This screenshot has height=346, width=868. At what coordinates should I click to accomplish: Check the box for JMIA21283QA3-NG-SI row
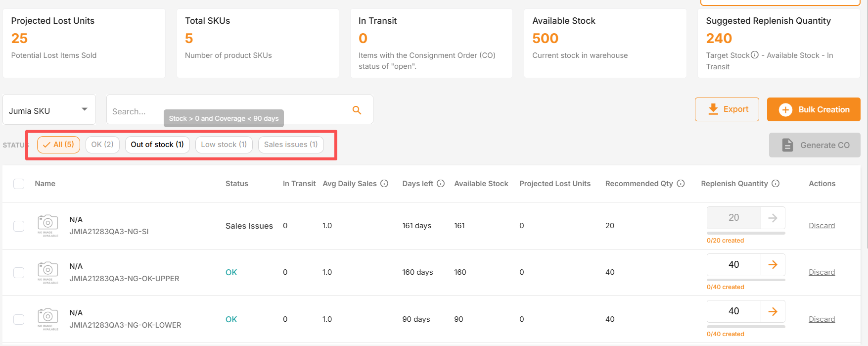coord(19,226)
